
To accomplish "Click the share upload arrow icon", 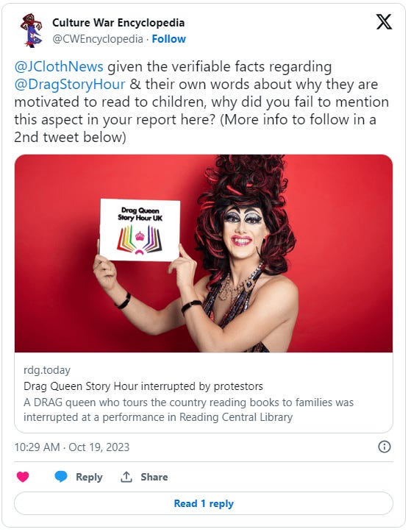I will click(x=126, y=477).
